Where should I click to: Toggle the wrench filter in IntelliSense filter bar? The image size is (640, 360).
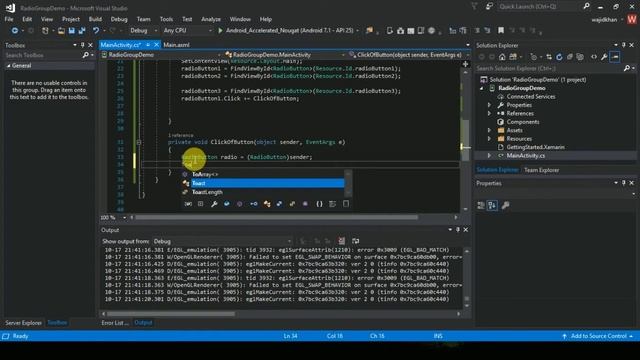coord(214,204)
